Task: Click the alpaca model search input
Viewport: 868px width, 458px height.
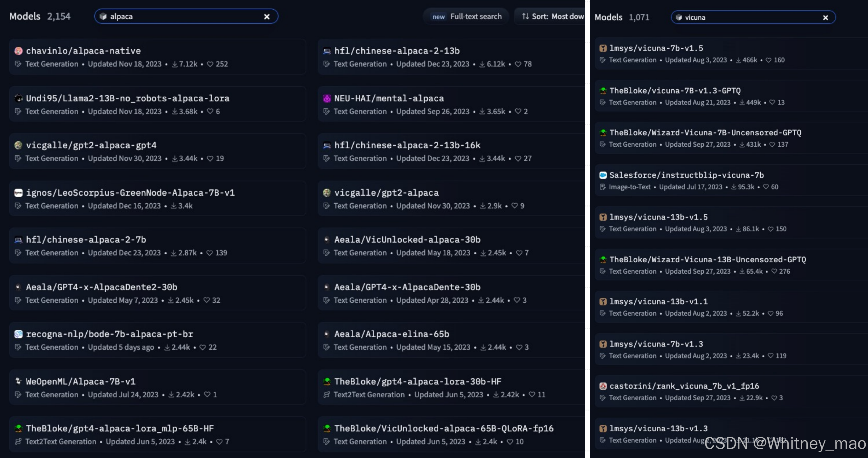Action: [186, 16]
